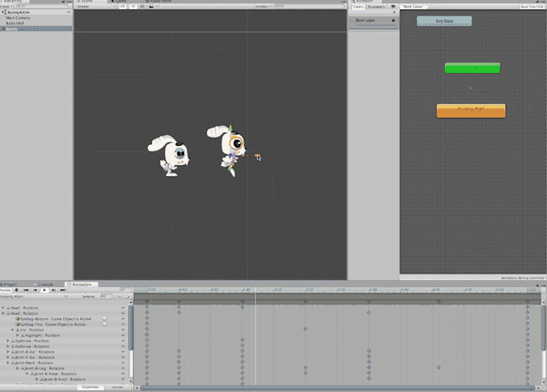Expand the Joint-Neck : Rotation property

pyautogui.click(x=8, y=363)
